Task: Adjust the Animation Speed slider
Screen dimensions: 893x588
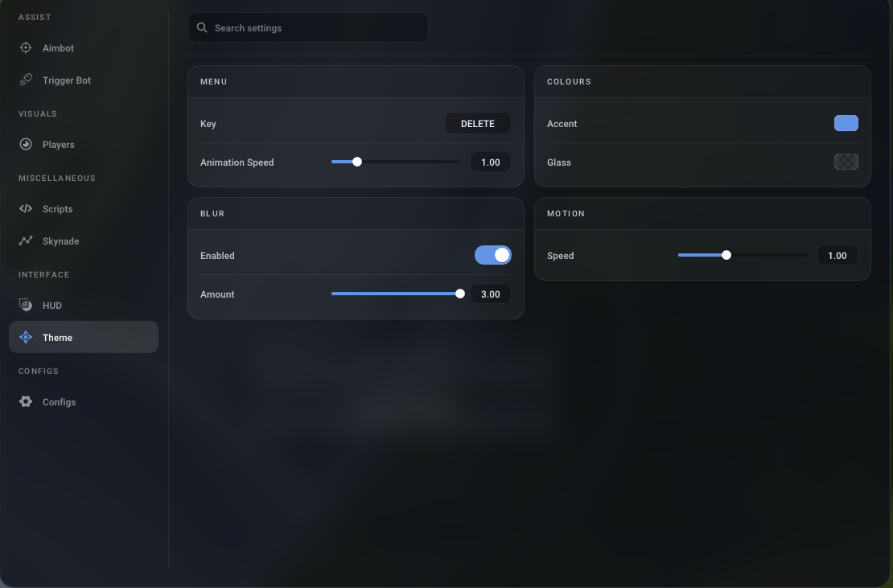Action: 396,162
